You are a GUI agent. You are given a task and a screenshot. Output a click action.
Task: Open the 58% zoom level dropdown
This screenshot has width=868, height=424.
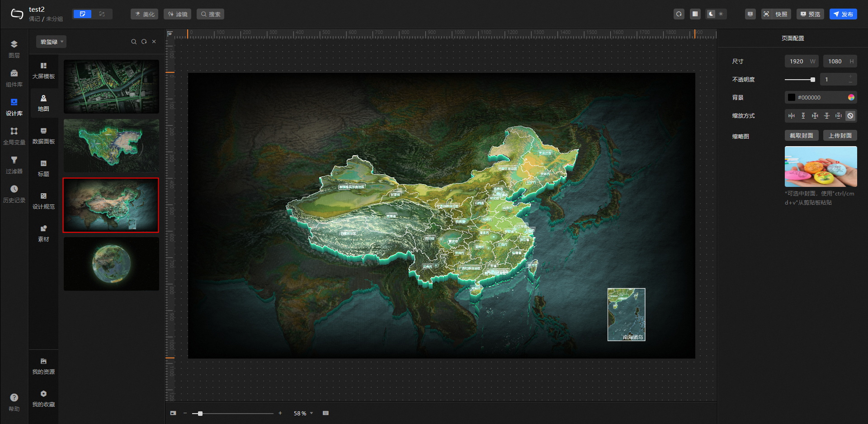(303, 413)
